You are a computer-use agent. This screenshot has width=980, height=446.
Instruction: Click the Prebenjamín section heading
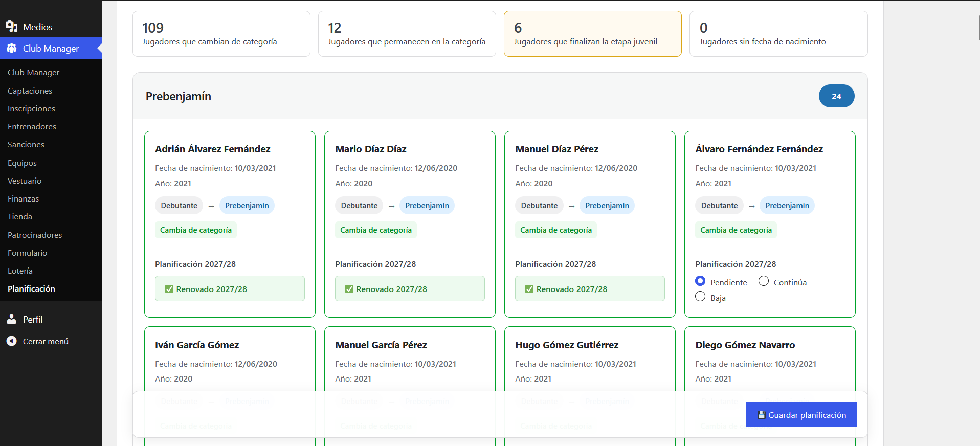click(179, 96)
